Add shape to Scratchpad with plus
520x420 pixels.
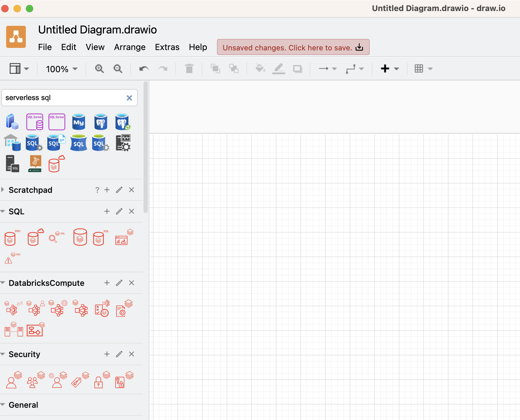pyautogui.click(x=107, y=190)
